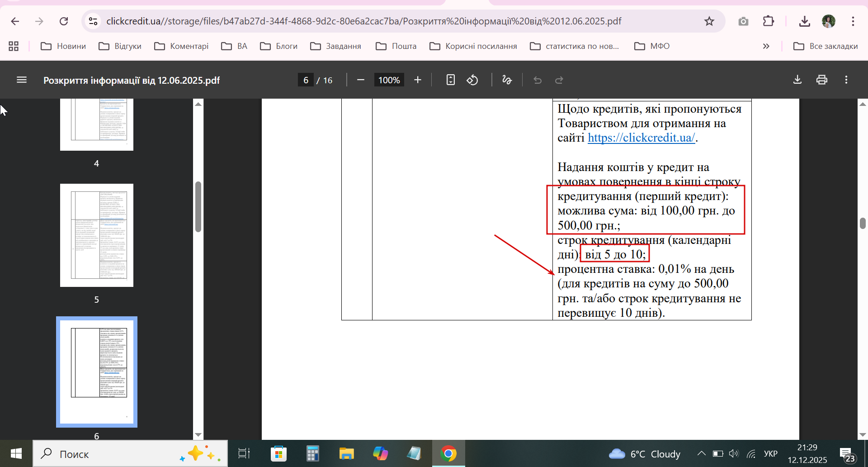Print the PDF document

click(x=822, y=80)
